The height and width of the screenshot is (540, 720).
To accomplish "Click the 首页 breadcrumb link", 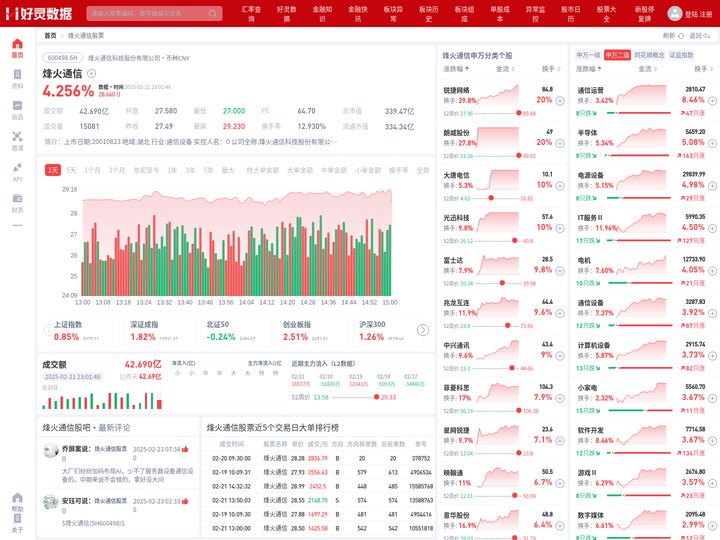I will (50, 36).
